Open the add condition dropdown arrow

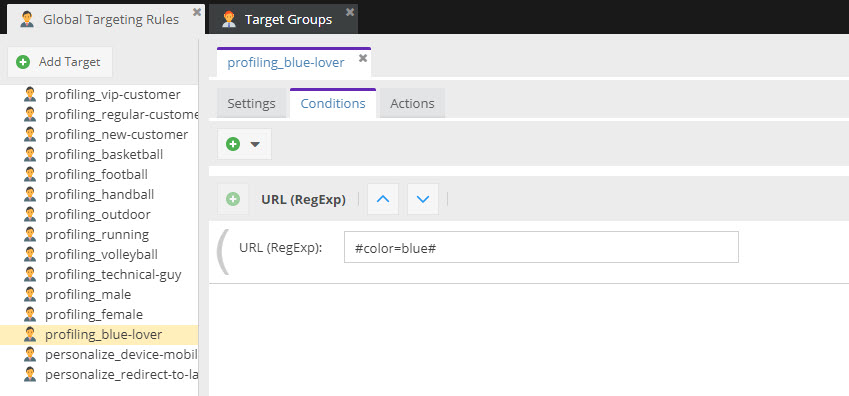tap(255, 144)
